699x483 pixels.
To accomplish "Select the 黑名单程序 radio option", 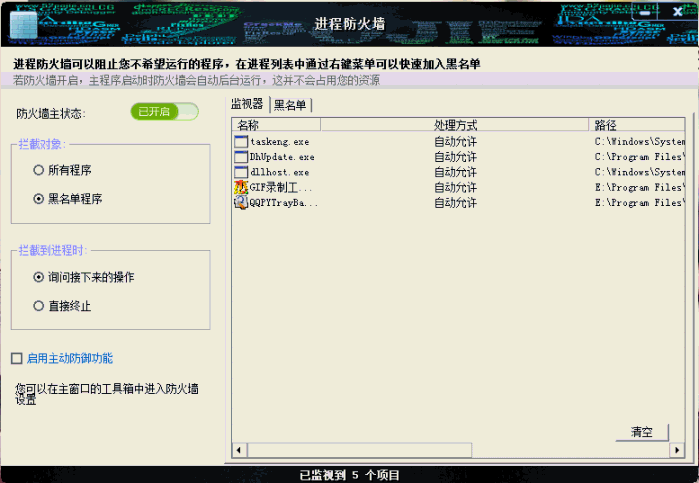I will pos(39,198).
